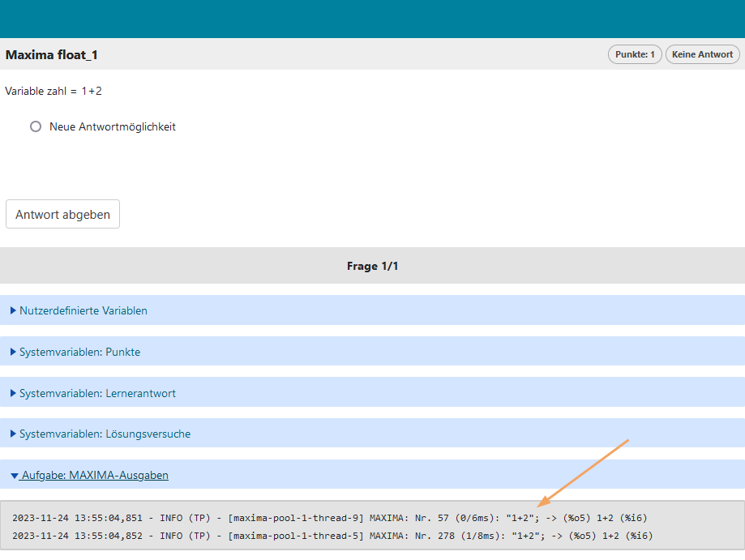Click the Keine Antwort status badge
745x560 pixels.
pos(702,54)
